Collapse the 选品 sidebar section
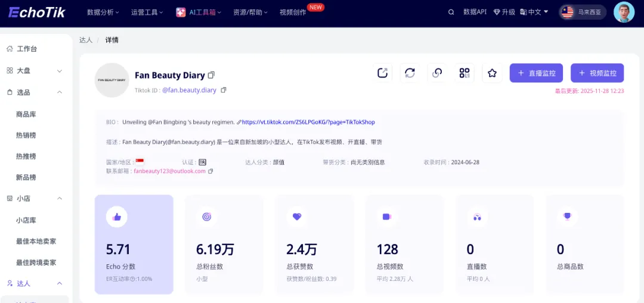Viewport: 644px width, 303px height. (60, 92)
